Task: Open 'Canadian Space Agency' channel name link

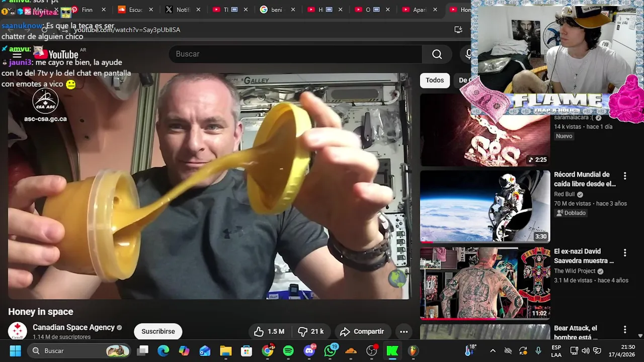Action: pos(73,327)
